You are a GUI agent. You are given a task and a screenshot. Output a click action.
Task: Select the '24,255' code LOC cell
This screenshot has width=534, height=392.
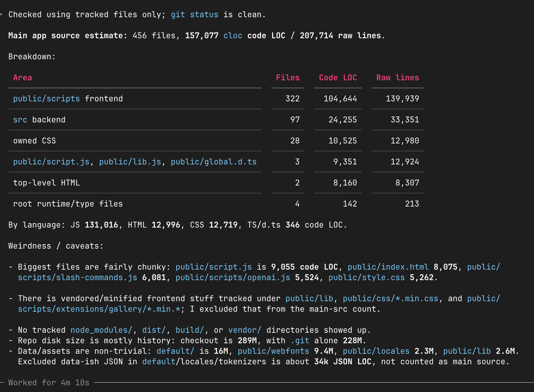point(343,120)
